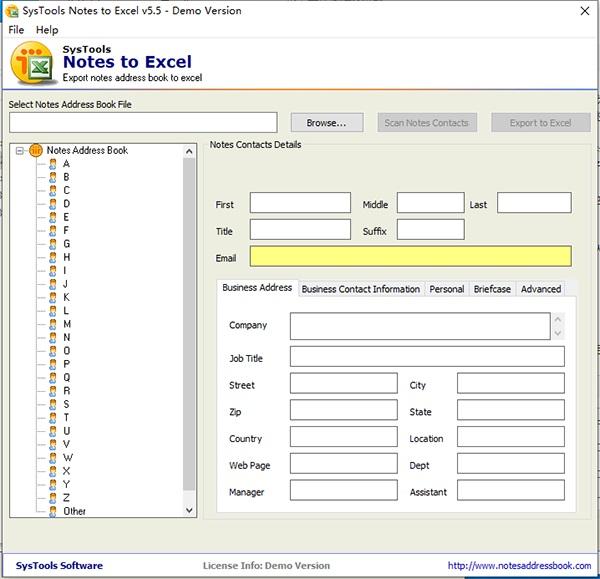The height and width of the screenshot is (579, 600).
Task: Click the contact icon beside letter A
Action: [x=53, y=163]
